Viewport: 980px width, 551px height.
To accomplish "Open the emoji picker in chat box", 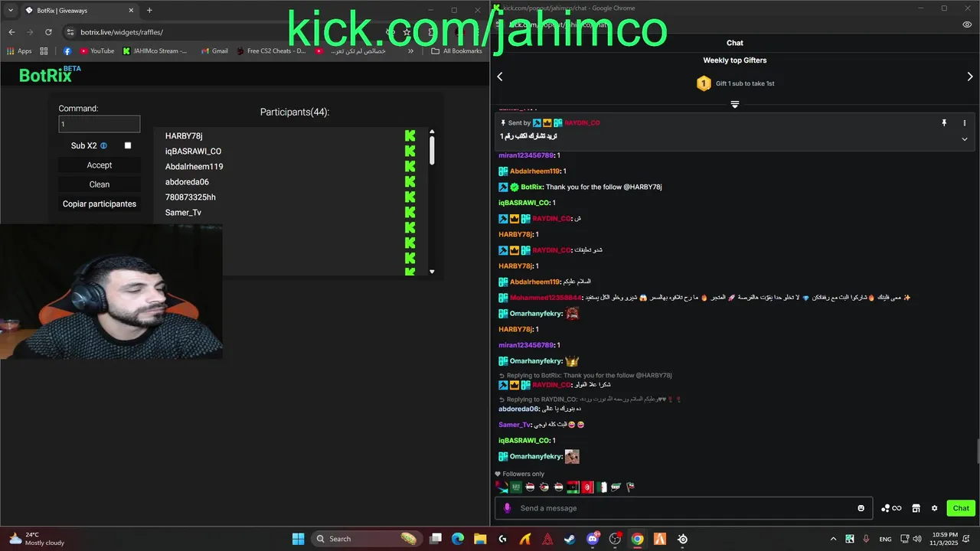I will coord(861,508).
